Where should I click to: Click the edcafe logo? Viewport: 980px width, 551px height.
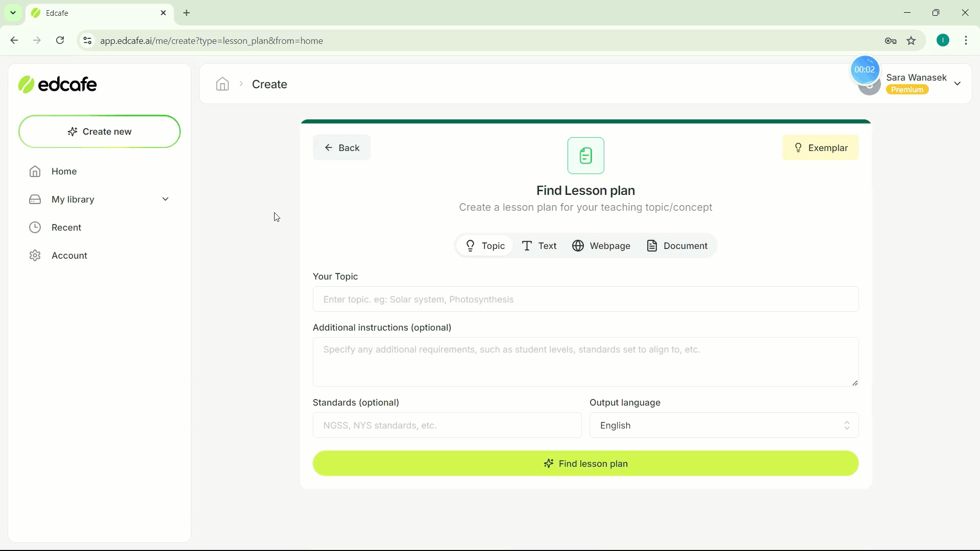[57, 84]
